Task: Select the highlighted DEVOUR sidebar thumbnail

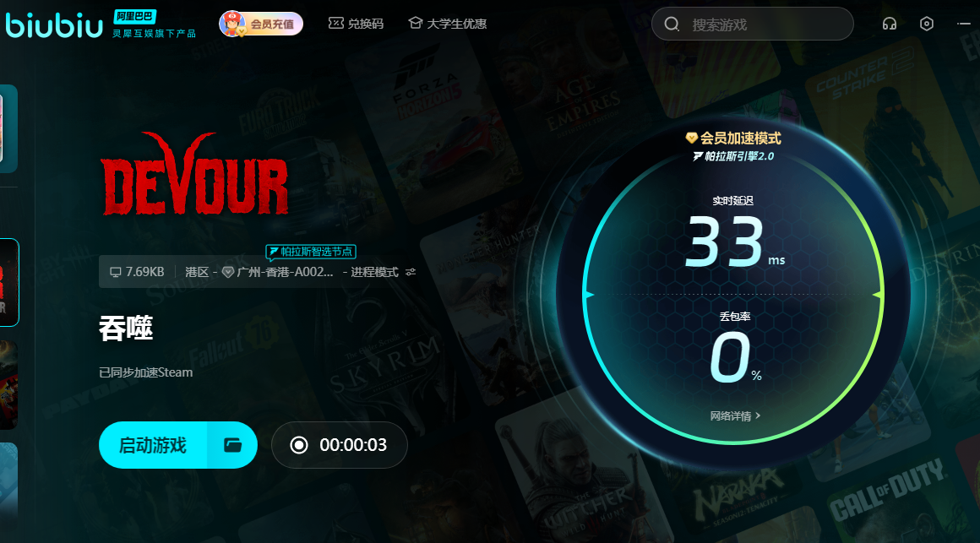Action: click(9, 282)
